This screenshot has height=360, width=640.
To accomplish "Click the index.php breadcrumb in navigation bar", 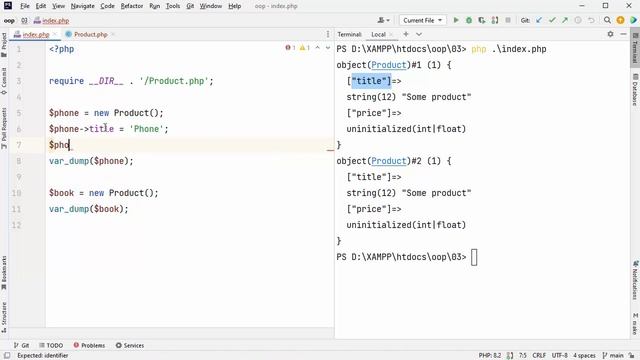I will [52, 20].
